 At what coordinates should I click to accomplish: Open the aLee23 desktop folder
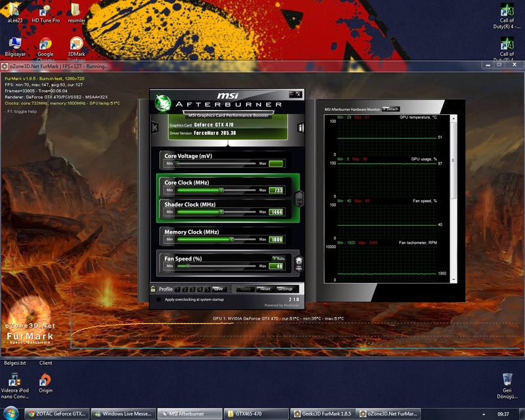pos(14,12)
